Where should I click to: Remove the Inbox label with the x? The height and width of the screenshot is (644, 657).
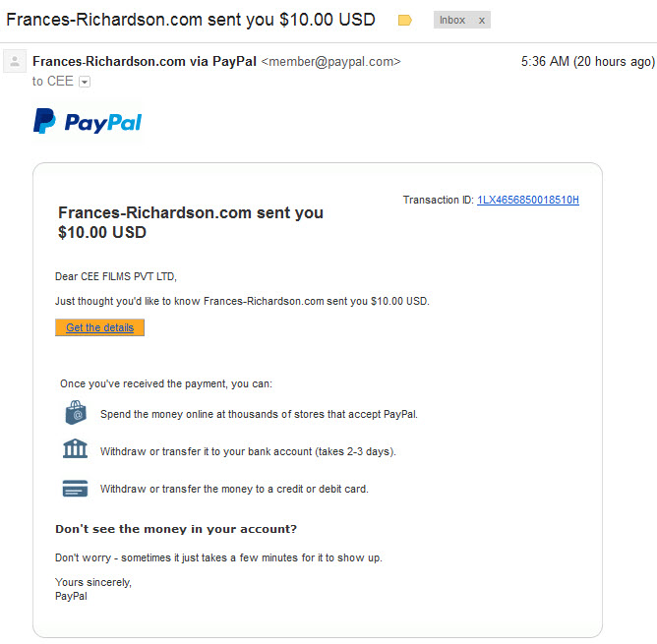[x=482, y=20]
